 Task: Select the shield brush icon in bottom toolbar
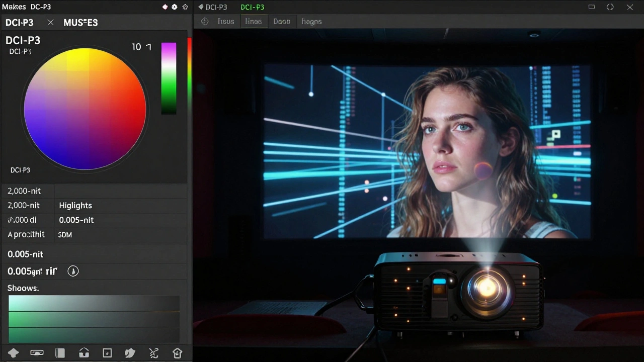click(130, 353)
